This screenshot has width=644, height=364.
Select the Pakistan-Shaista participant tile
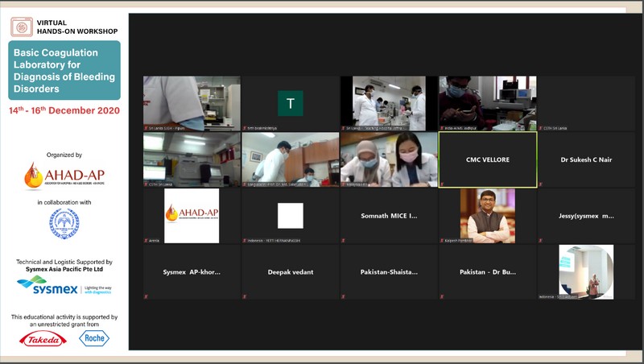click(x=389, y=272)
